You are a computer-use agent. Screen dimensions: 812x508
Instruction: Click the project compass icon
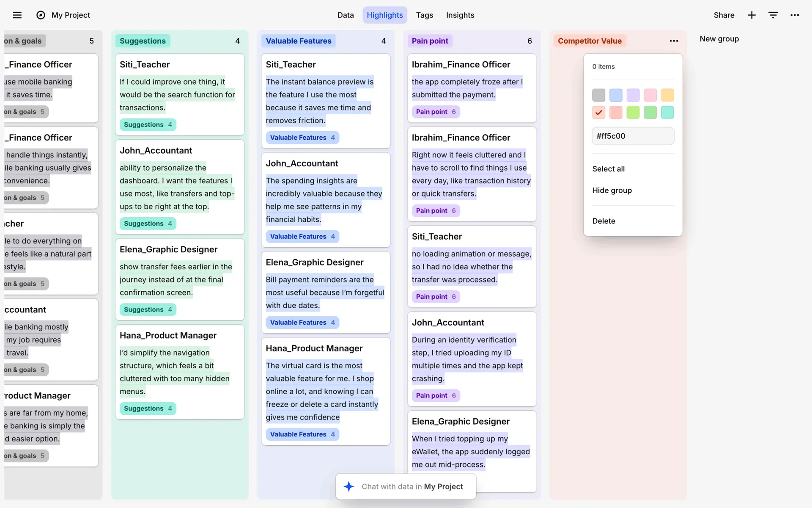pos(41,15)
